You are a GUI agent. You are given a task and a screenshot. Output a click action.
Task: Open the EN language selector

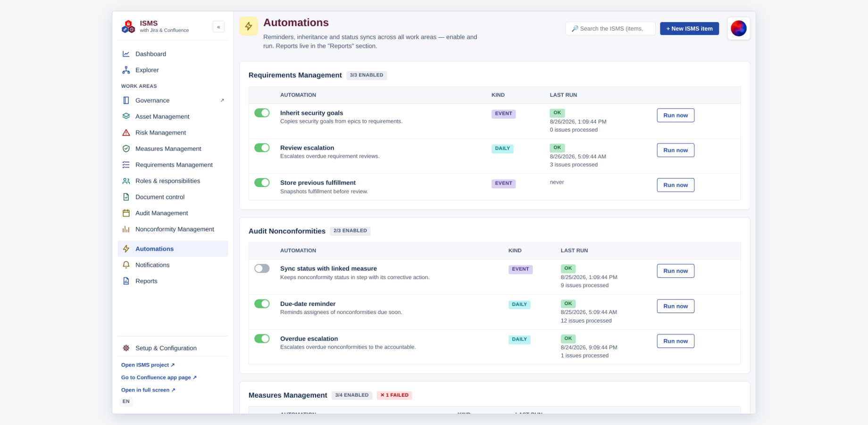pos(126,401)
